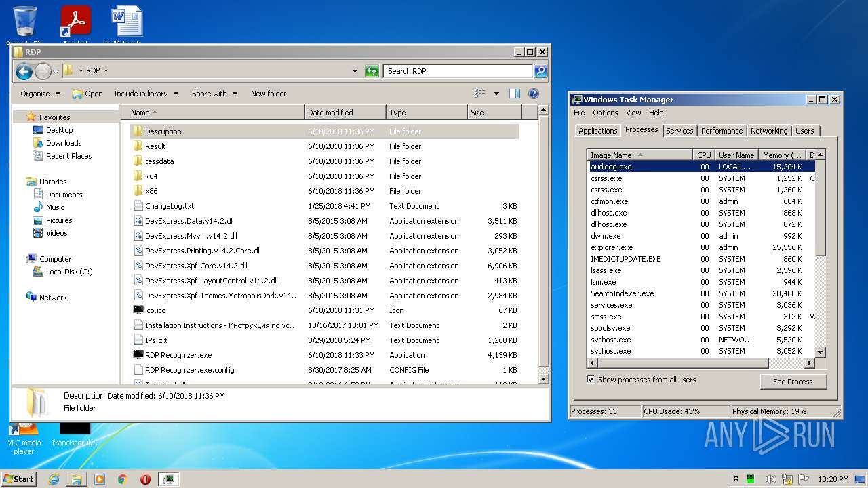Viewport: 868px width, 488px height.
Task: Open Recycle Bin desktop icon
Action: coord(24,22)
